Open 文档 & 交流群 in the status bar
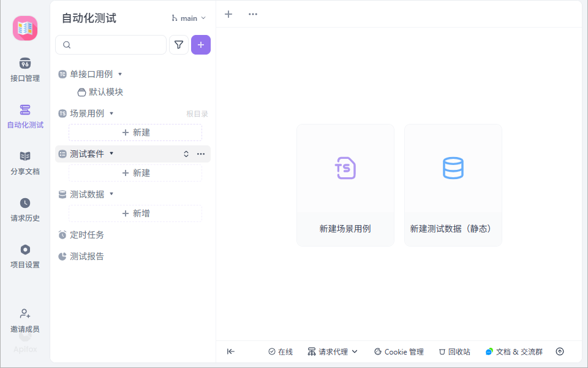Viewport: 588px width, 368px height. pos(514,352)
